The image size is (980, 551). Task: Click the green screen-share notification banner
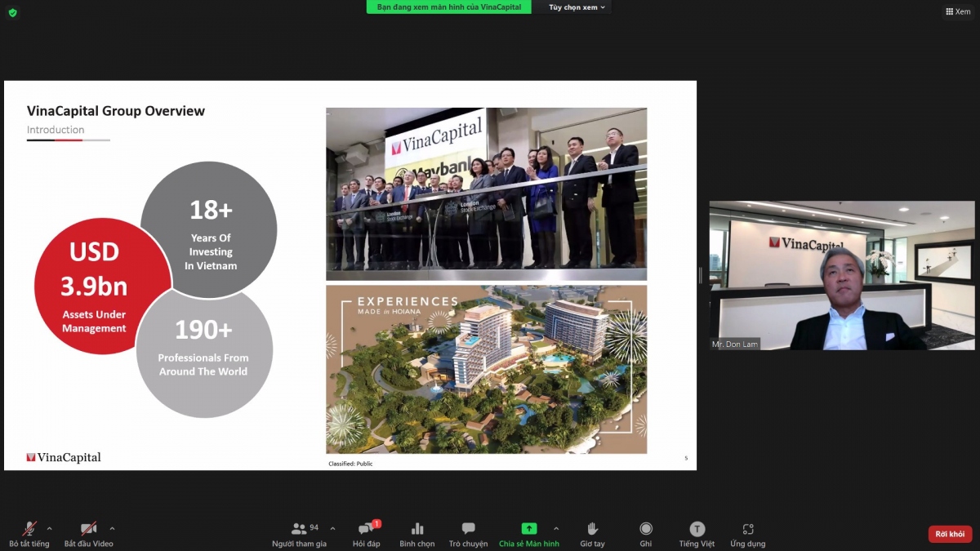coord(449,7)
